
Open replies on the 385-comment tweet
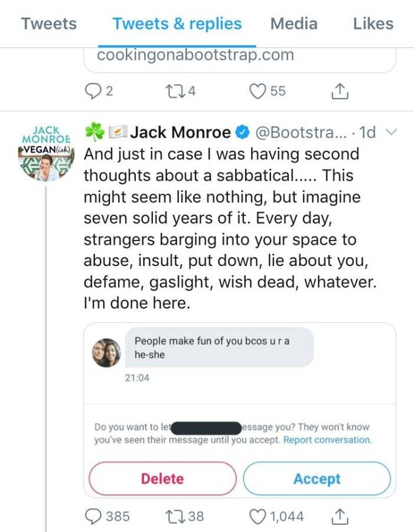coord(93,517)
